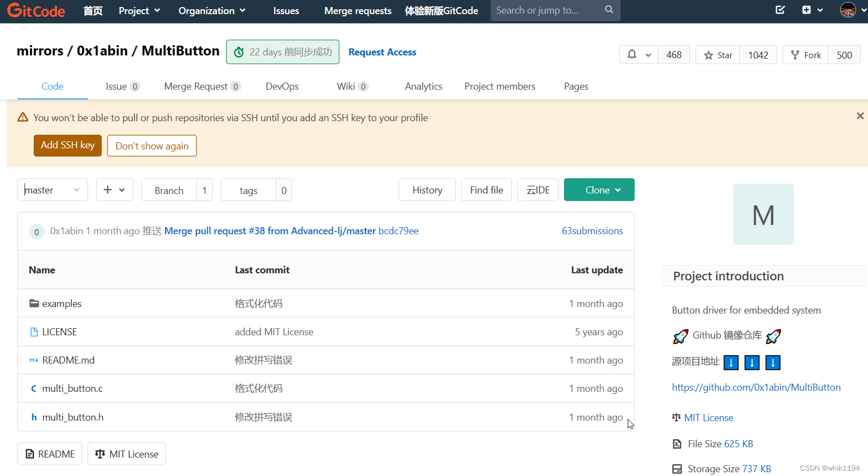Viewport: 868px width, 476px height.
Task: View the 63submissions commit list
Action: pos(592,231)
